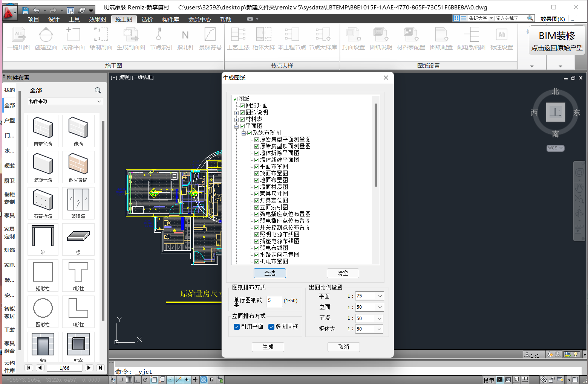
Task: Insert a 指北针 symbol
Action: [185, 39]
